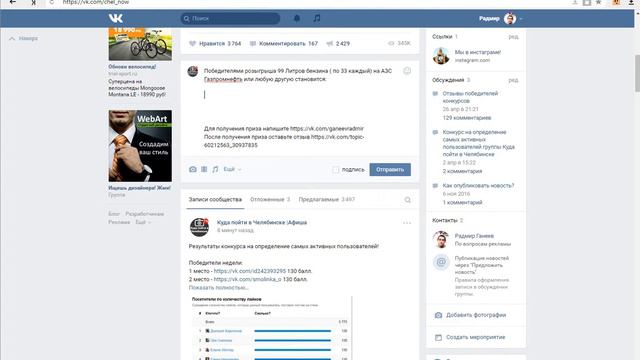Screen dimensions: 640x360
Task: Expand footer Ещё dropdown
Action: tap(143, 222)
